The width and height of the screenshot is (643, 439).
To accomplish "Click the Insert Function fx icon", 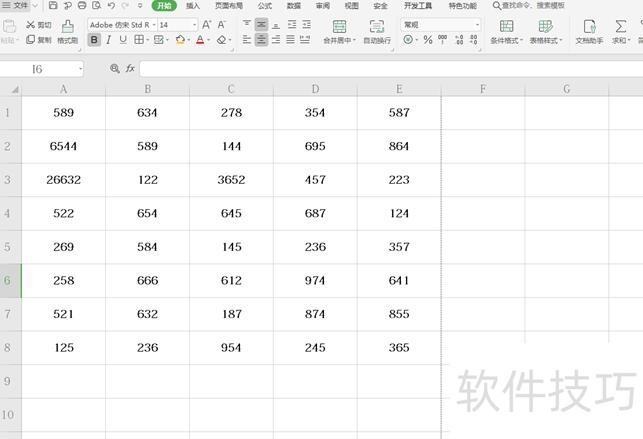I will 130,68.
